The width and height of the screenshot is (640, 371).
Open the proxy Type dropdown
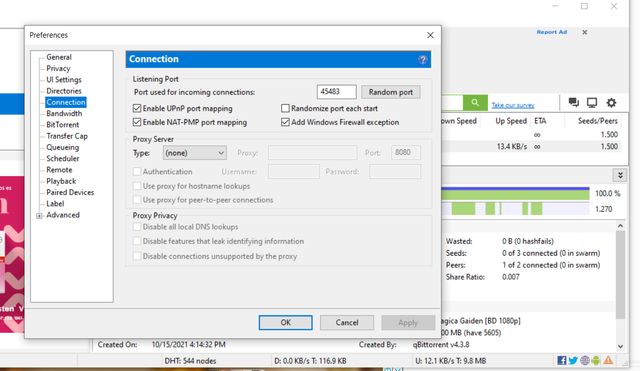(x=195, y=153)
